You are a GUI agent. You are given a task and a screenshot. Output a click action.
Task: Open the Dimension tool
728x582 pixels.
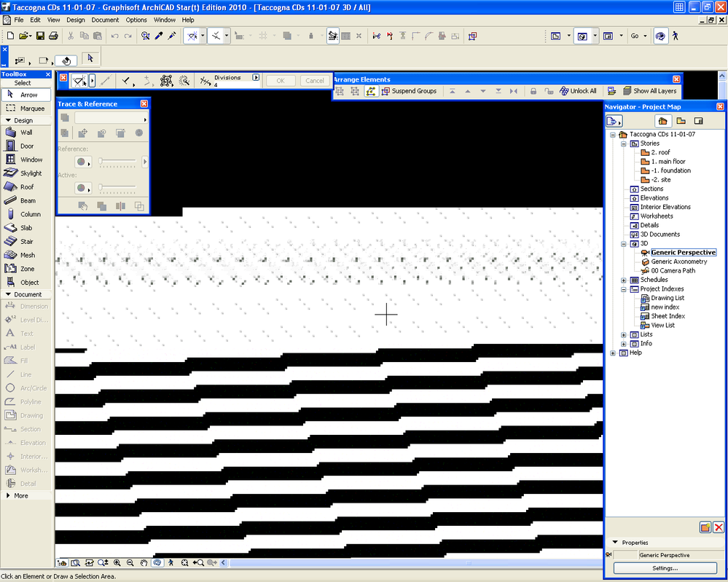[x=27, y=306]
